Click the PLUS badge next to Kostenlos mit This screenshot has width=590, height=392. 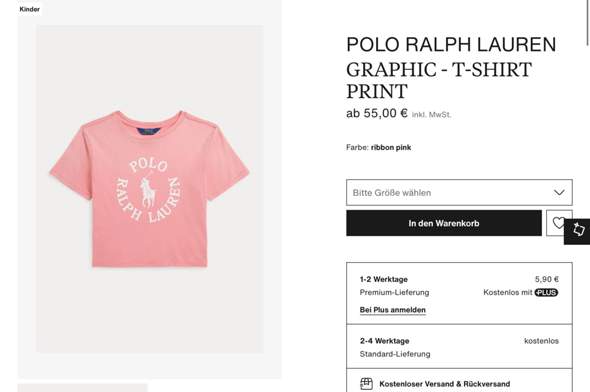pyautogui.click(x=546, y=292)
